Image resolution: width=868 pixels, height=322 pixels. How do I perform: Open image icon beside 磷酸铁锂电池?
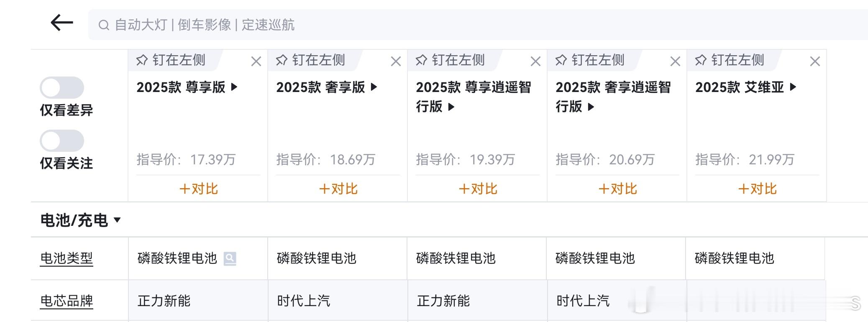(230, 259)
